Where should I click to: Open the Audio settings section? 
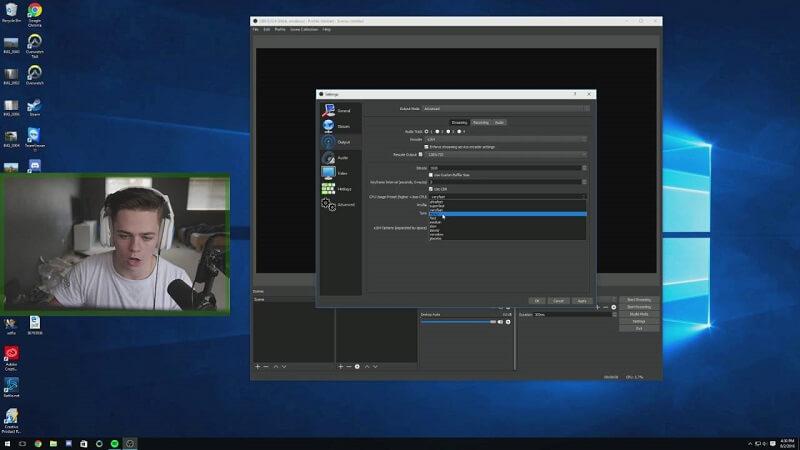point(341,158)
